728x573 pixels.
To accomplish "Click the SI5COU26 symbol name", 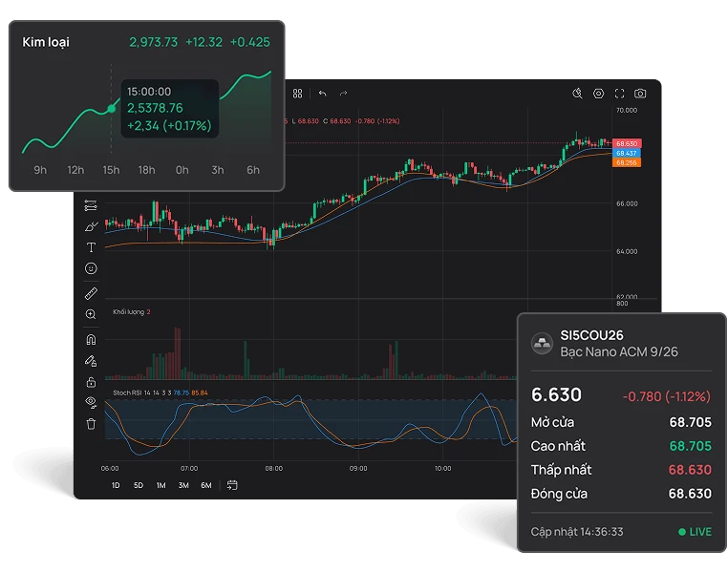I will (x=591, y=335).
